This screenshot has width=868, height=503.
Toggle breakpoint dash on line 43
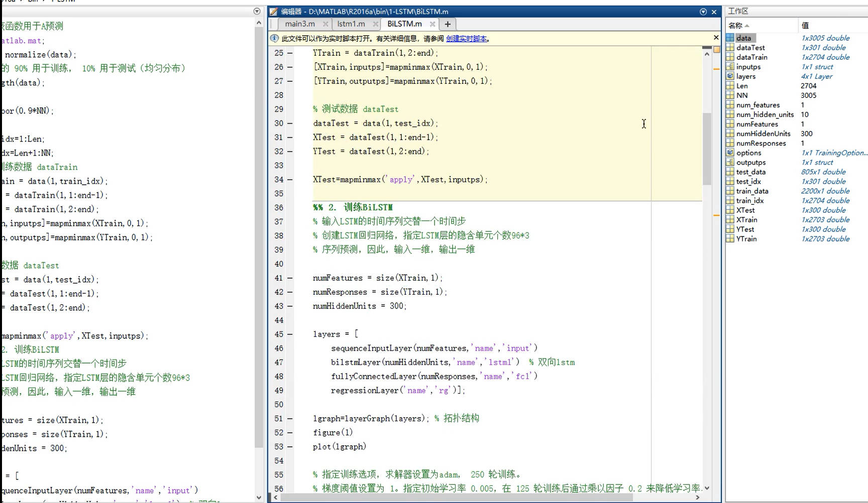click(290, 306)
